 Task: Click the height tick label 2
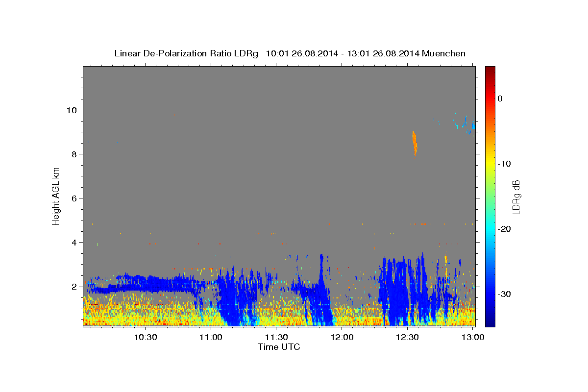[74, 287]
